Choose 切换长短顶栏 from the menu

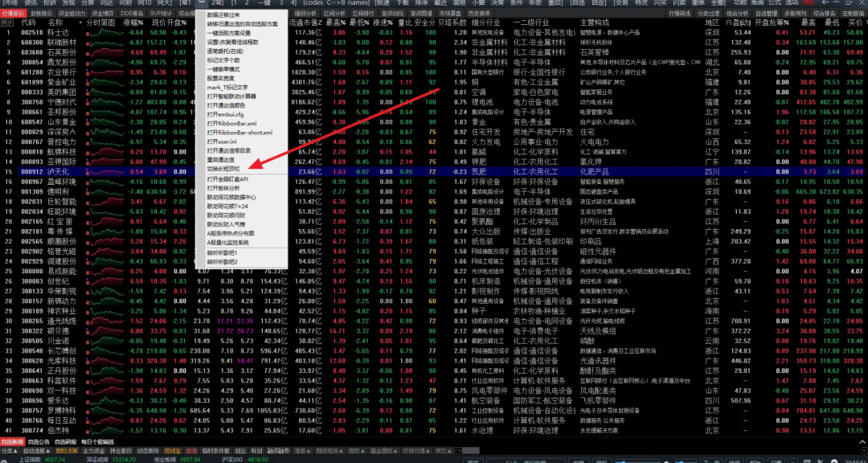pos(223,168)
